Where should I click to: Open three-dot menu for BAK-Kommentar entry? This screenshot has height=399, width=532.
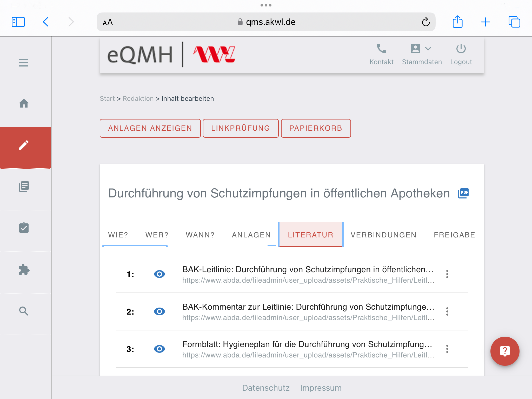coord(447,311)
